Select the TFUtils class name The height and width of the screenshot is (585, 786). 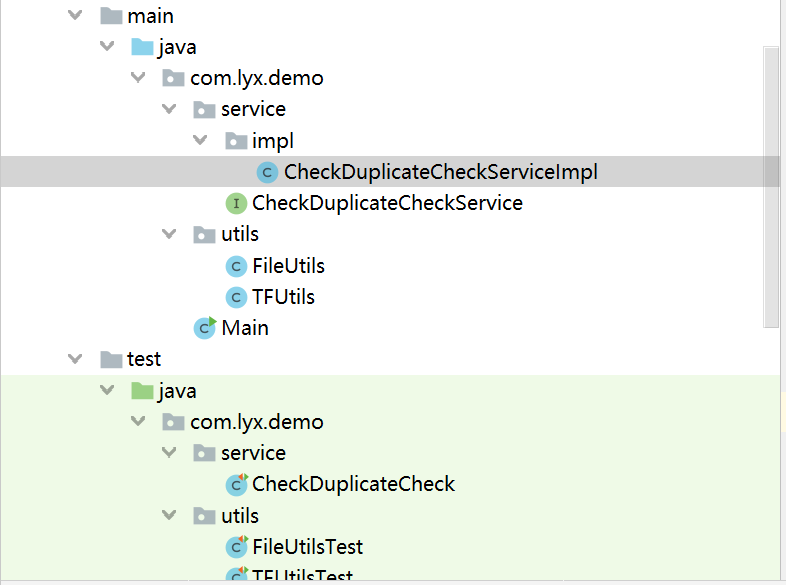[x=283, y=297]
